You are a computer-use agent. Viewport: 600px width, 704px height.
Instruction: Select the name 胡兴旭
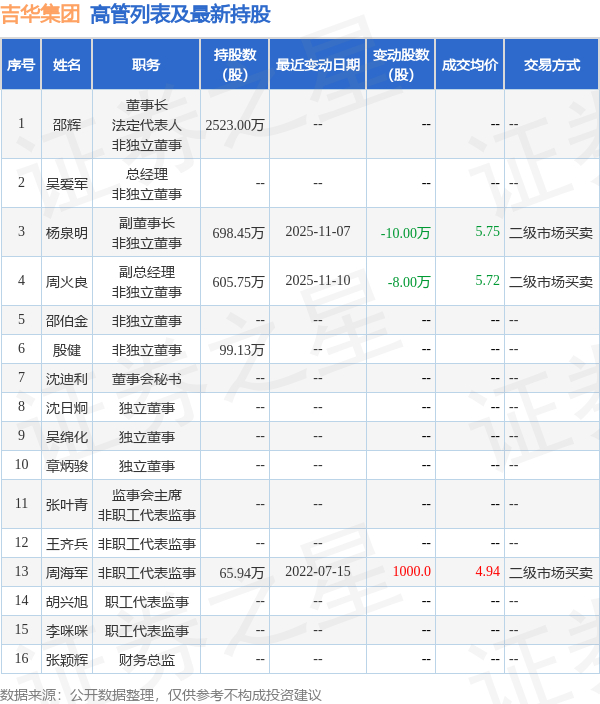[67, 602]
